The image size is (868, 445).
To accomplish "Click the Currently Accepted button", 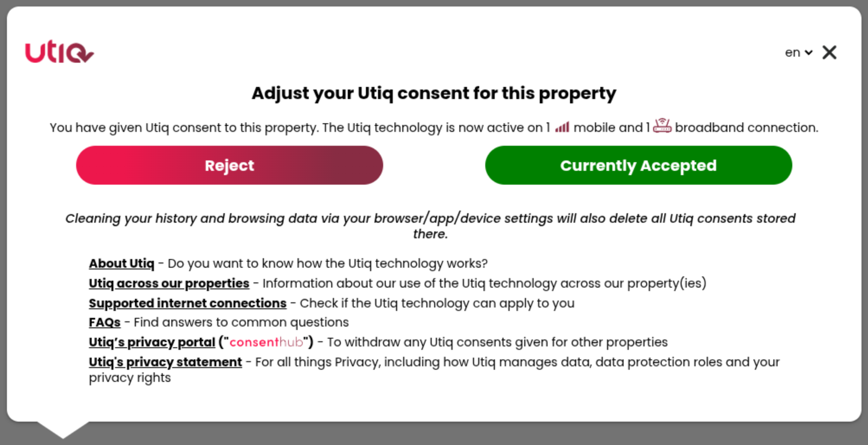I will (638, 165).
